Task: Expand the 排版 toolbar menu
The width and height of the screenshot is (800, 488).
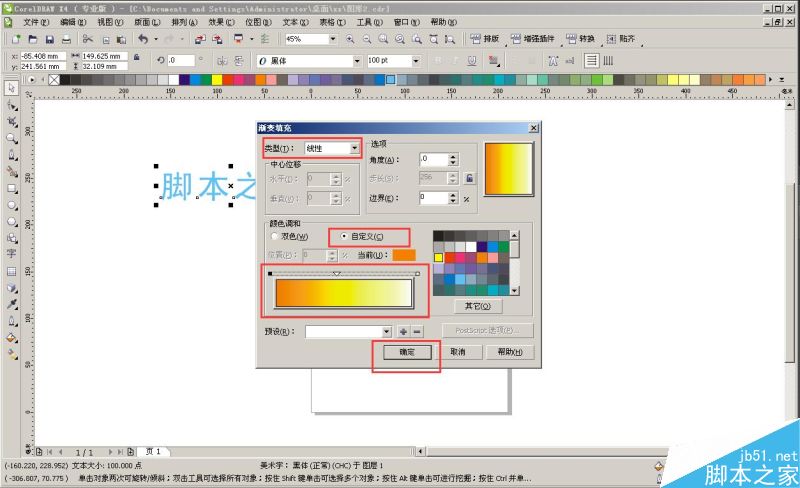Action: point(484,39)
